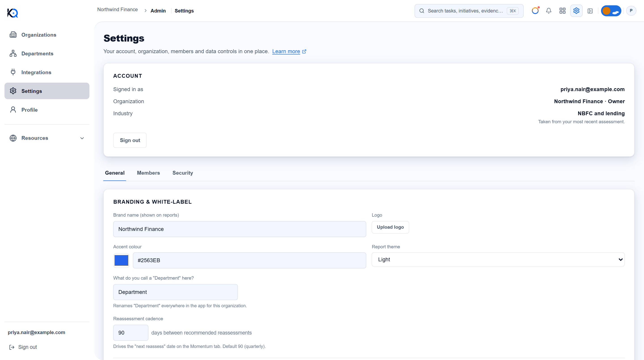Click the Resources globe icon
644x360 pixels.
click(13, 138)
